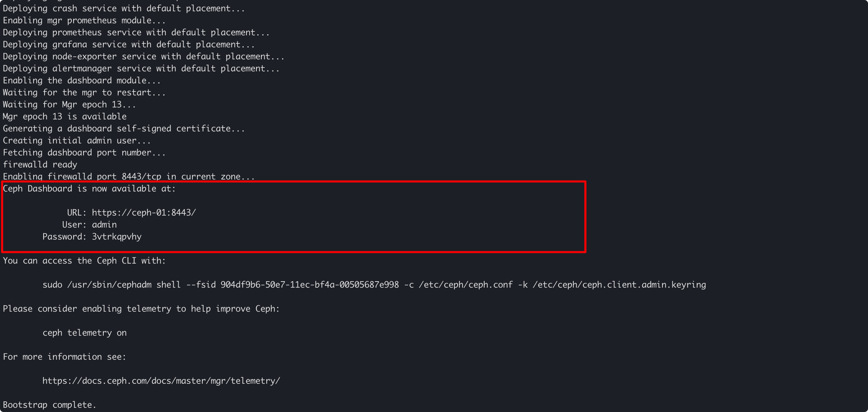
Task: Click the 'Bootstrap complete.' line
Action: [50, 405]
